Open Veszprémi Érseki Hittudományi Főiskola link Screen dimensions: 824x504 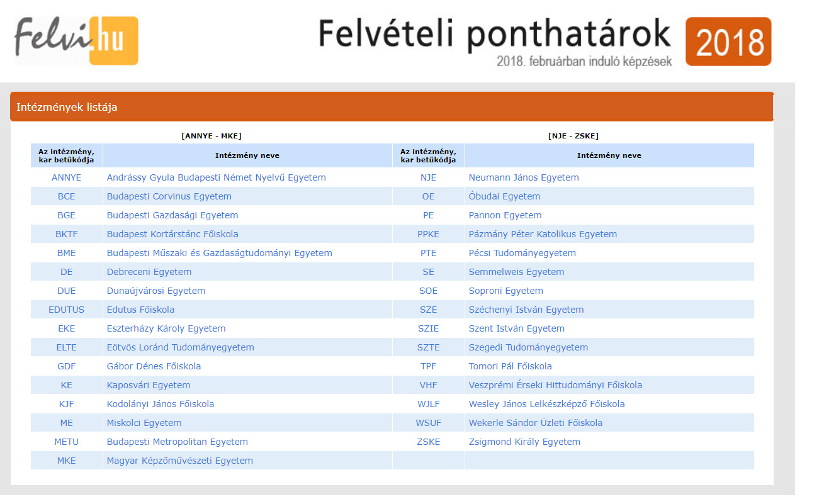pyautogui.click(x=556, y=385)
